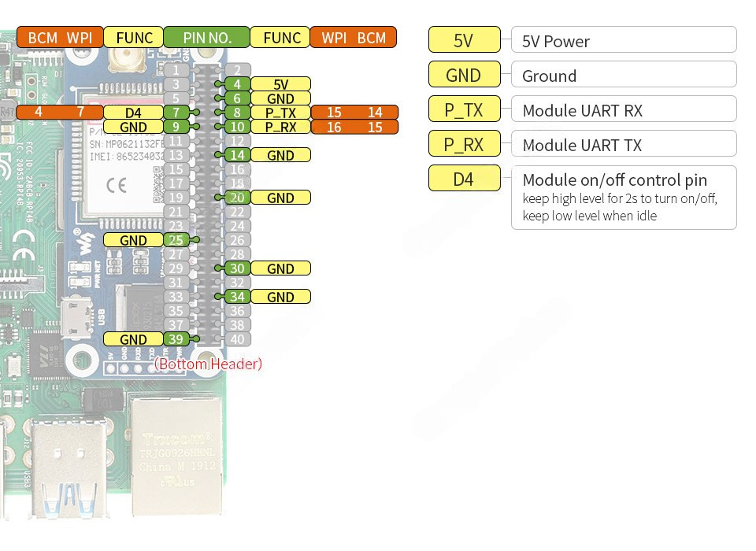Select the orange WPI BCM header on right
Viewport: 756px width, 551px height.
coord(353,37)
